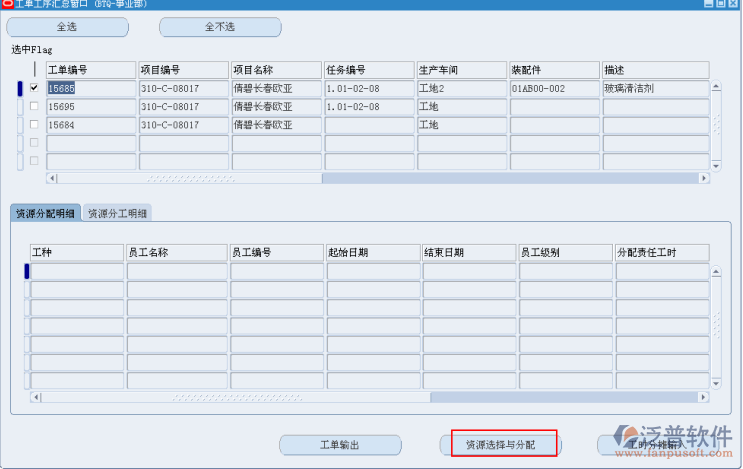Select the 工单编号 field containing 15695

point(90,106)
